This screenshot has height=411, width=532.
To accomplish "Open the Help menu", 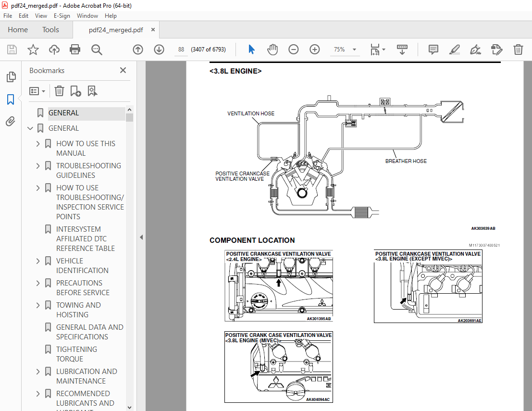I will point(111,15).
